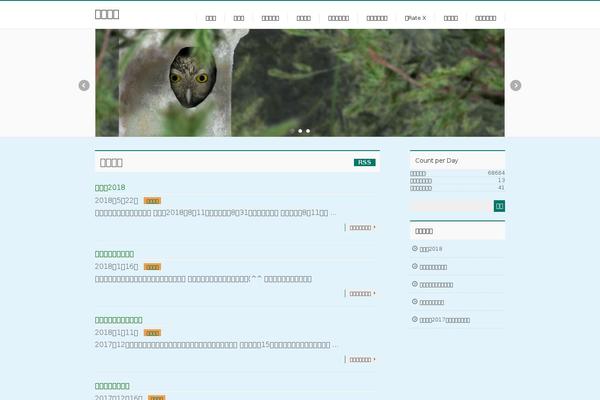The width and height of the screenshot is (600, 400).
Task: Open the last item in the top navigation menu
Action: (x=485, y=18)
